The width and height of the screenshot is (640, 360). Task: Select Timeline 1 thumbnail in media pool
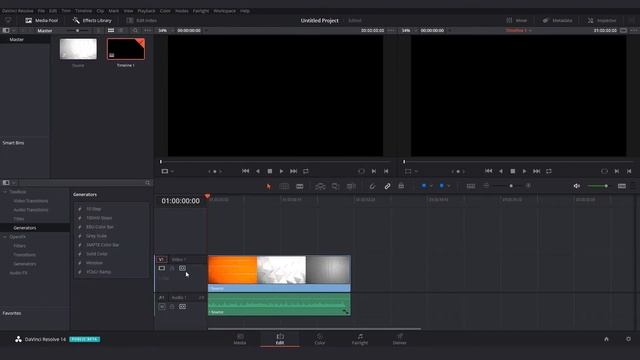[126, 49]
